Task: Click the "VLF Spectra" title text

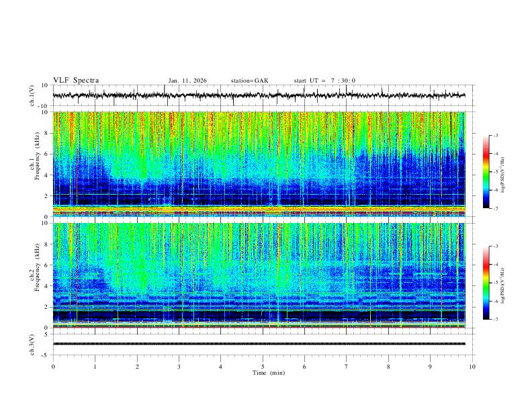Action: click(x=76, y=81)
